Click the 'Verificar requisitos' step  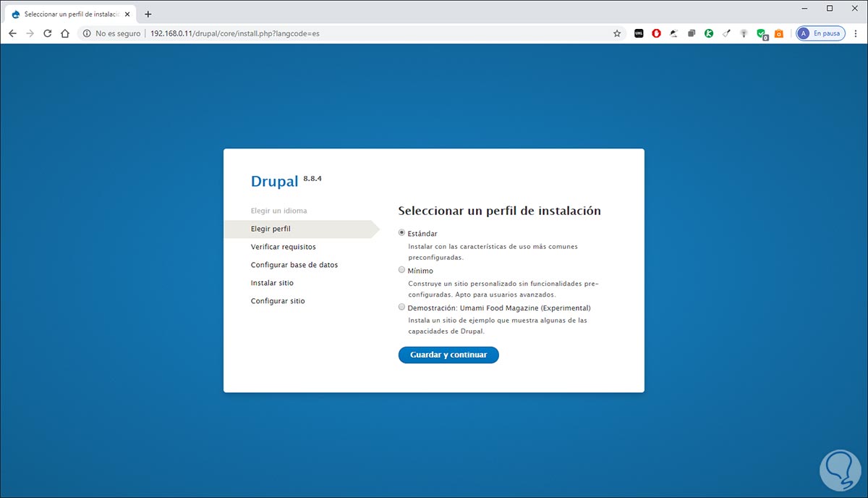pyautogui.click(x=284, y=247)
